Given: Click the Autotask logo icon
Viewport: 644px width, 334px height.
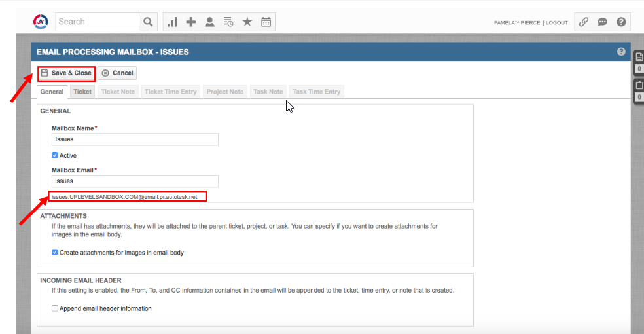Looking at the screenshot, I should 41,22.
